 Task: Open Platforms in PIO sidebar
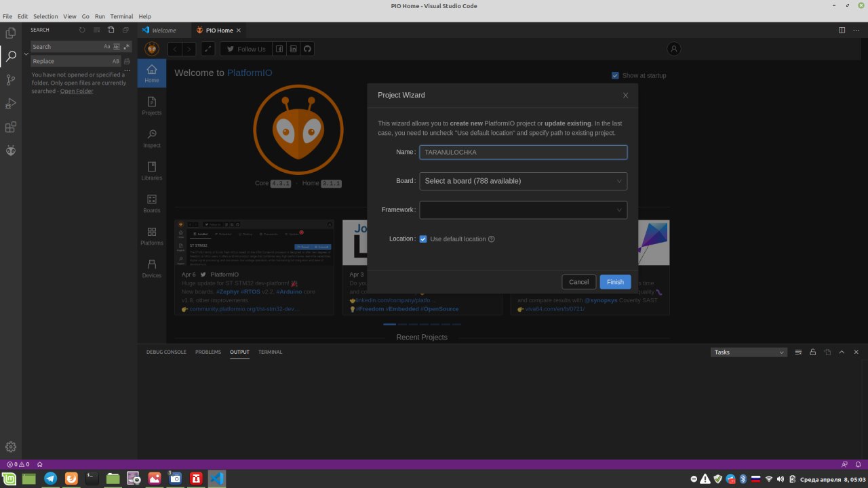point(152,236)
